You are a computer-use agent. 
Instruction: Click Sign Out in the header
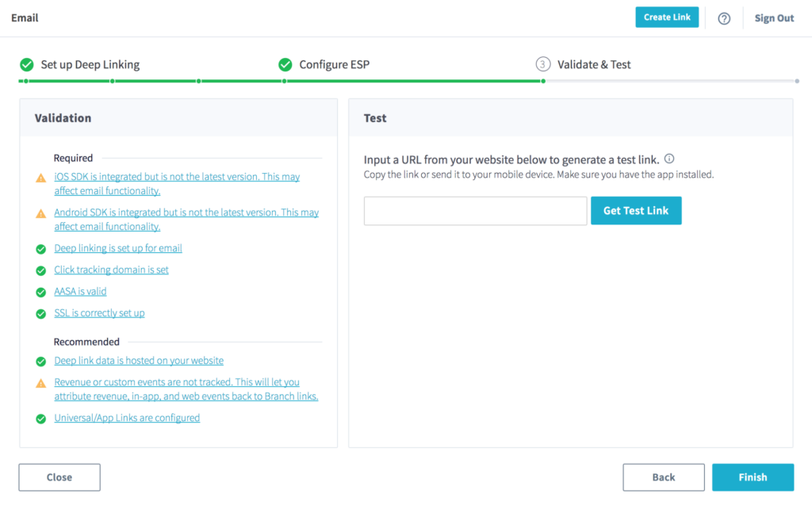(x=774, y=18)
